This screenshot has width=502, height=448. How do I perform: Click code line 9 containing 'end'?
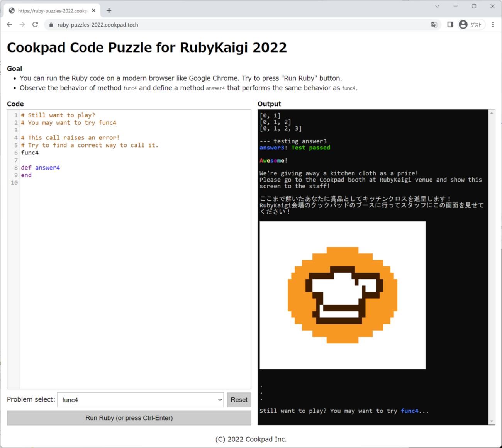[26, 175]
